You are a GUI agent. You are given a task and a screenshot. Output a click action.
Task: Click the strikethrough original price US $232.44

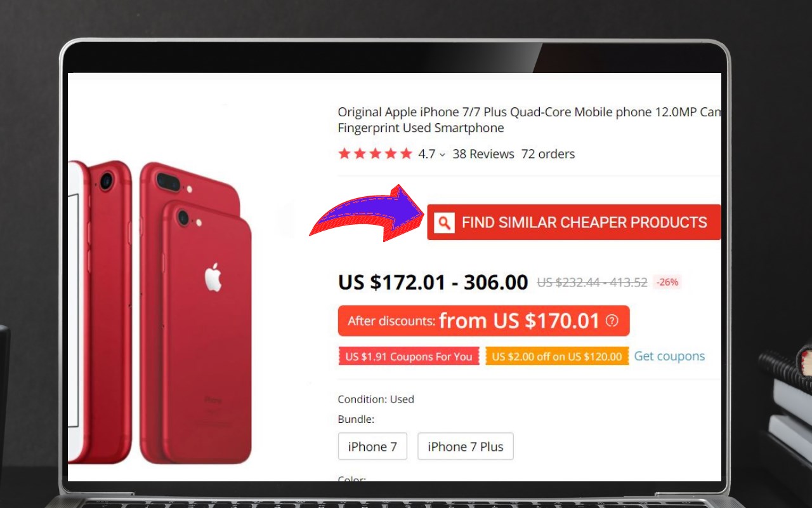pos(592,283)
